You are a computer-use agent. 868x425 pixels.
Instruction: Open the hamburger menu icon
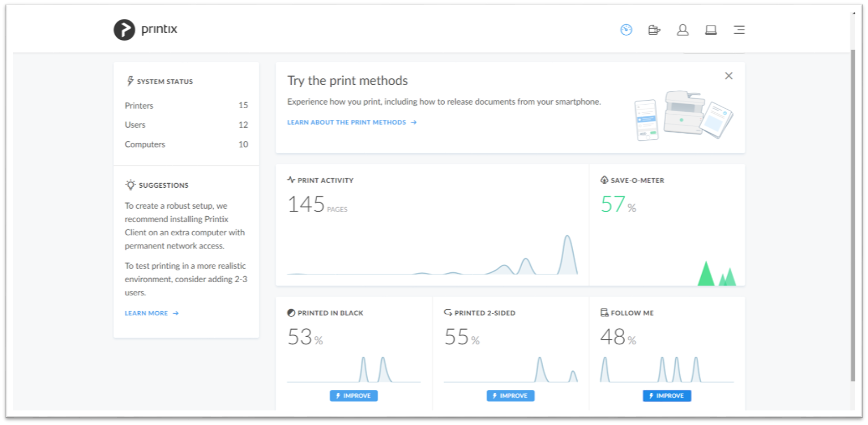click(x=739, y=30)
